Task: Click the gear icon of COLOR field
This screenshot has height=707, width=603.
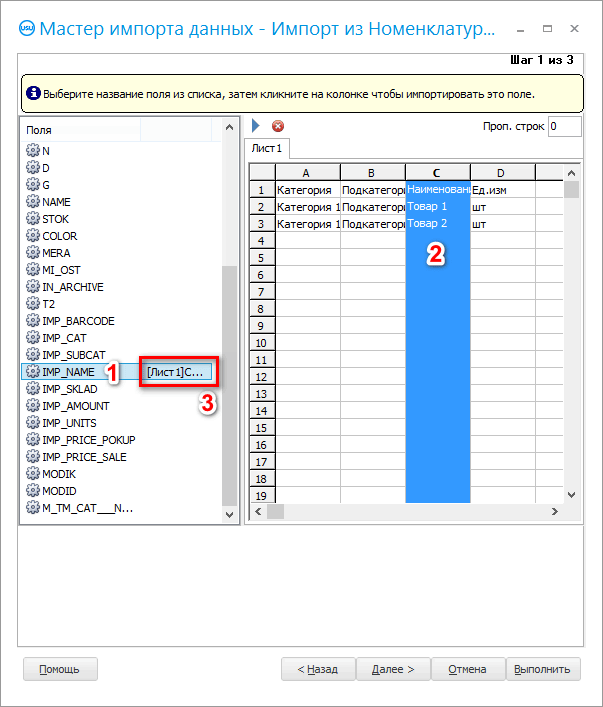Action: (32, 236)
